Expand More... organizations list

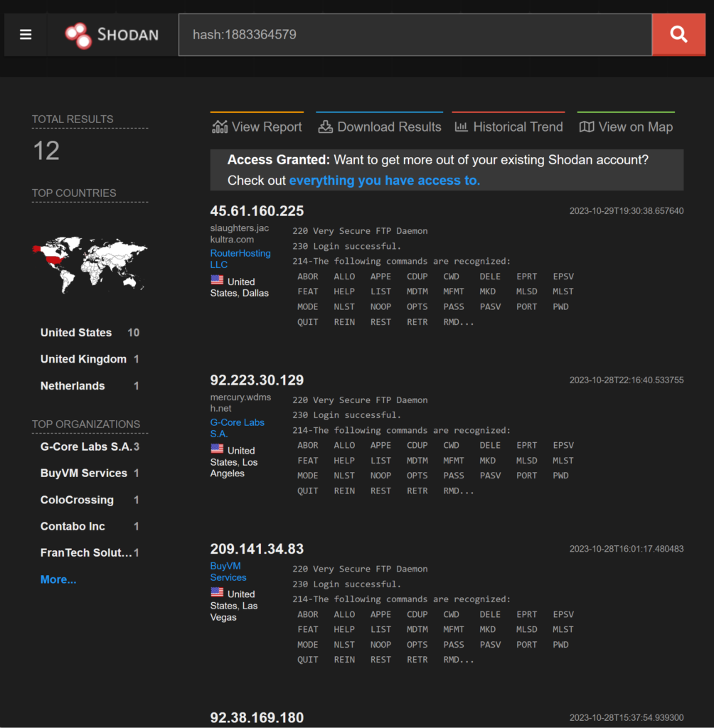58,579
